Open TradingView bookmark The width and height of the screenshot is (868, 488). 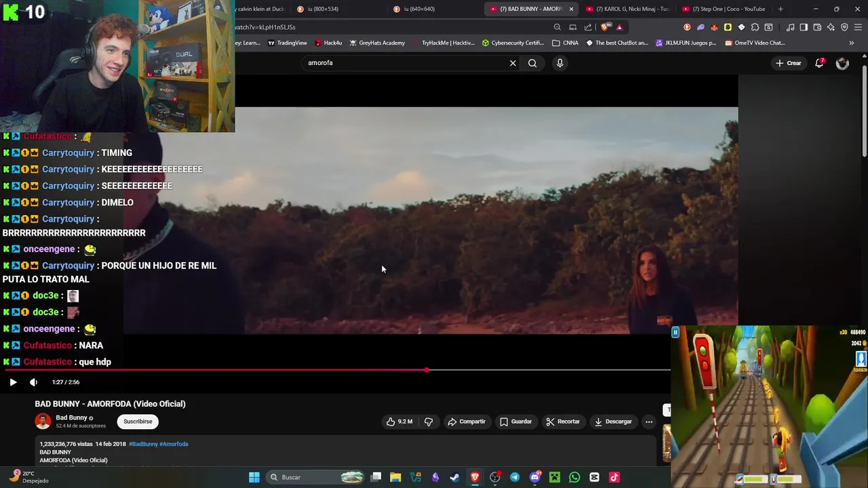288,43
